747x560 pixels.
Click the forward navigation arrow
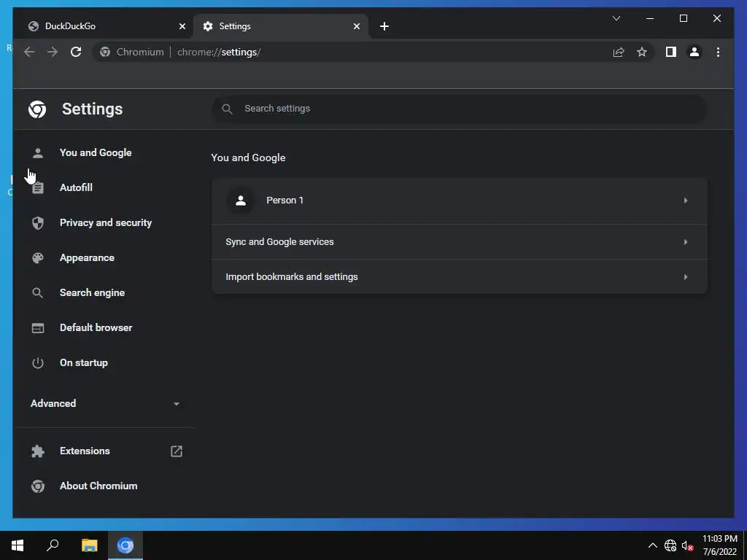53,52
